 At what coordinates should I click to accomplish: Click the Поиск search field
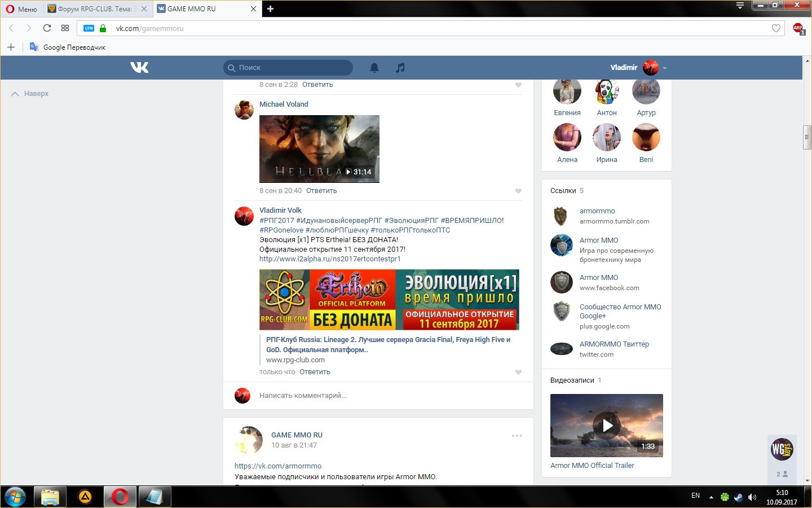(x=288, y=68)
